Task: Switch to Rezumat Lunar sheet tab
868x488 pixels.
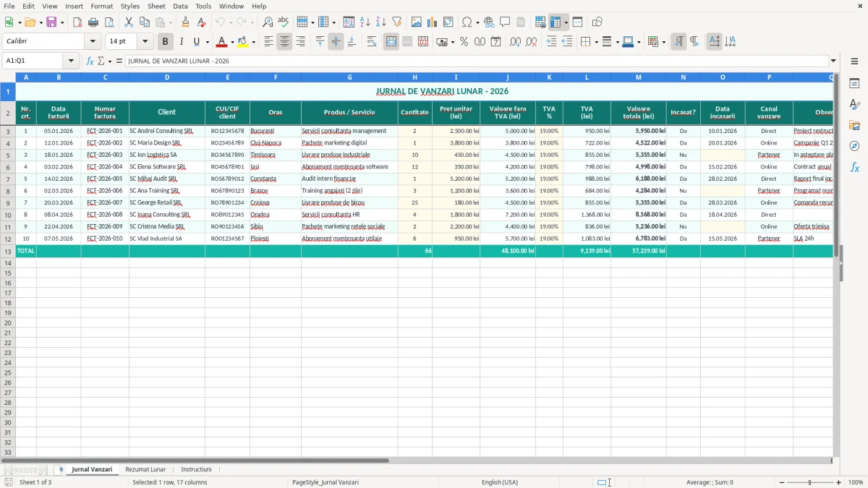Action: [145, 469]
